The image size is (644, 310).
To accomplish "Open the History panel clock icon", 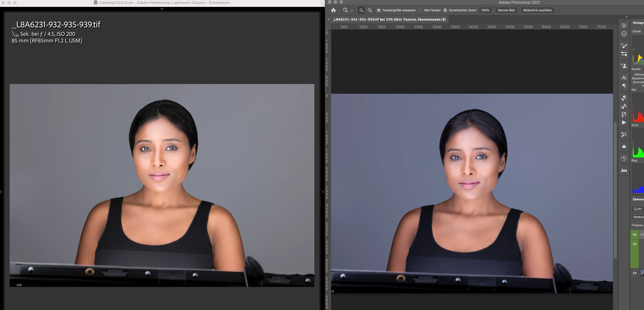I will (624, 158).
